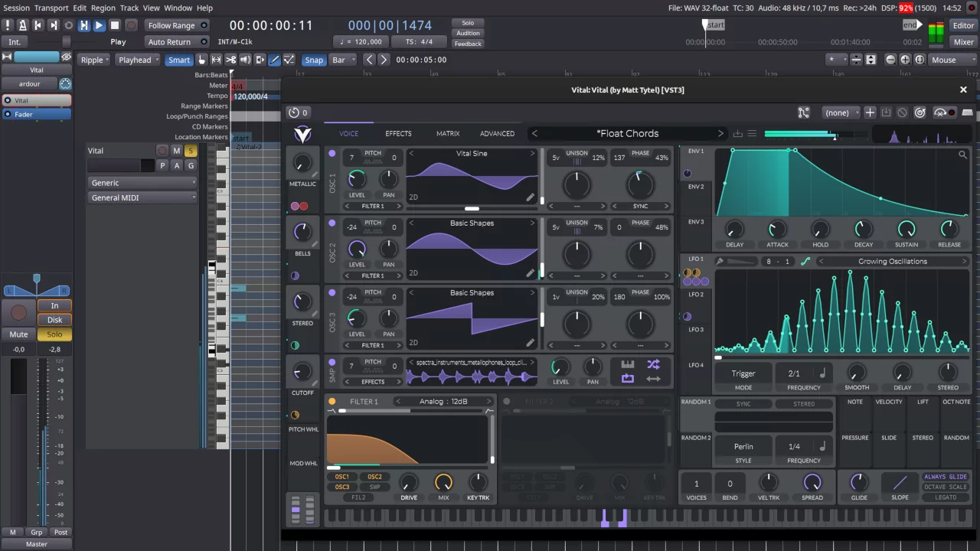Enable Filter 2 power button
The width and height of the screenshot is (980, 551).
pyautogui.click(x=506, y=401)
